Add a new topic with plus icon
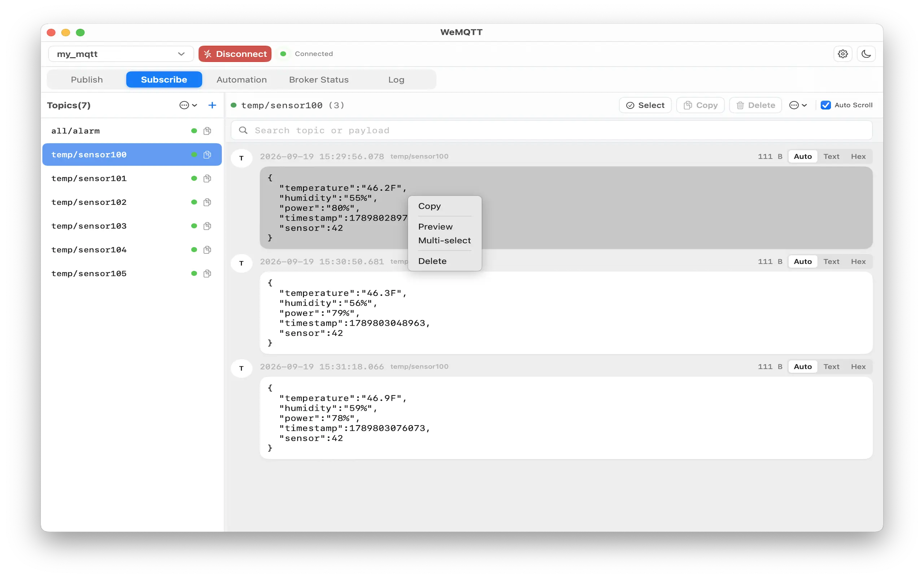 coord(212,105)
